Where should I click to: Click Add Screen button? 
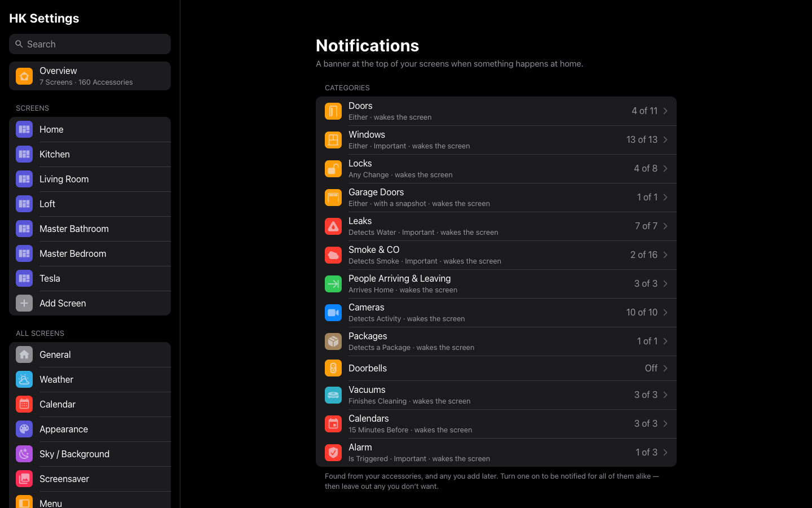click(x=90, y=303)
